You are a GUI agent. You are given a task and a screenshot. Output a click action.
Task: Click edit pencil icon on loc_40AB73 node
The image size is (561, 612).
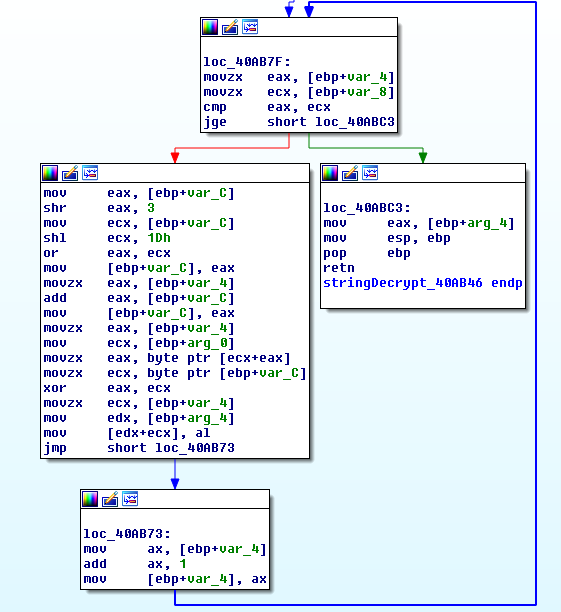110,499
